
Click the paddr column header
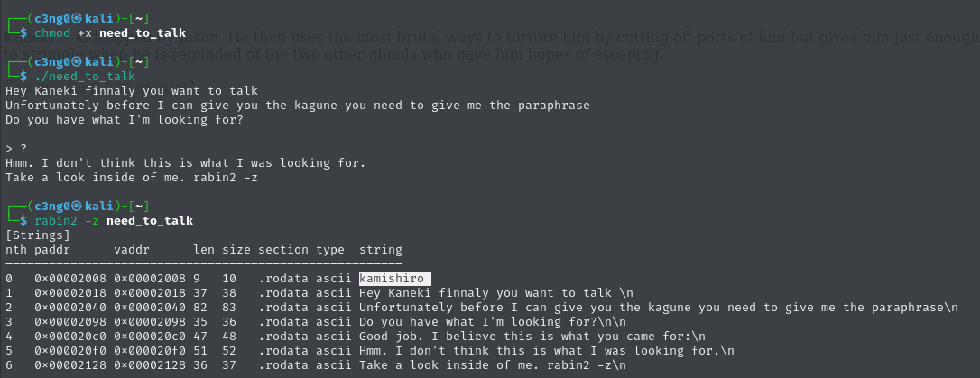(52, 250)
